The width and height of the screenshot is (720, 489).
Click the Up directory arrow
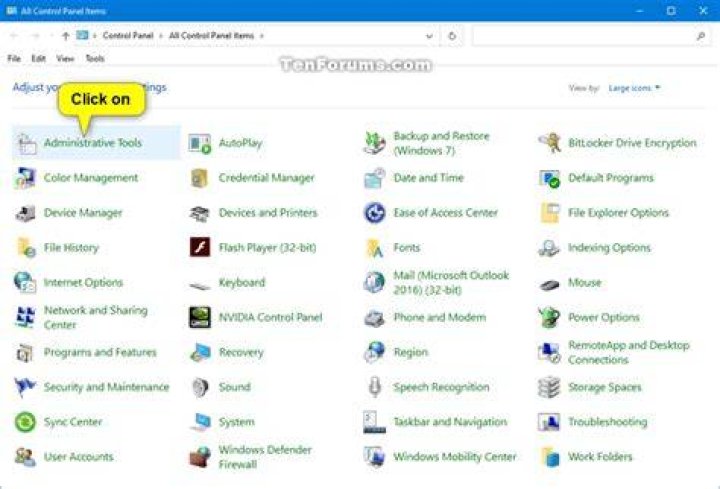66,36
